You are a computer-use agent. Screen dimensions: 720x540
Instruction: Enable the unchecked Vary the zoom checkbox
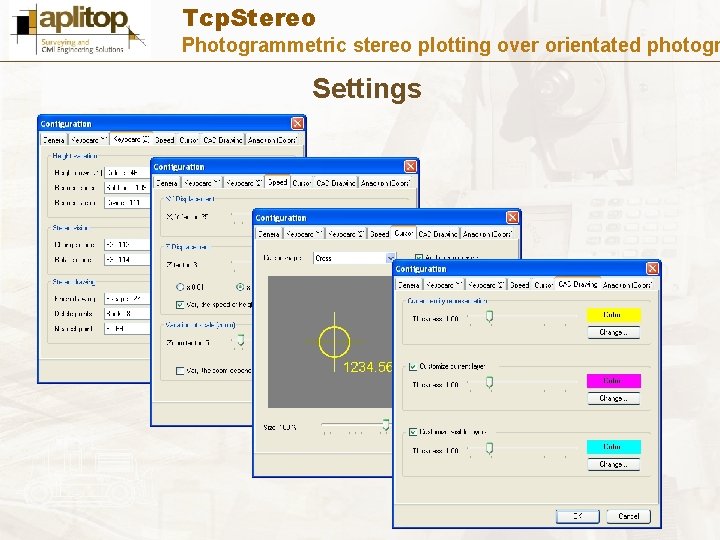(x=180, y=371)
